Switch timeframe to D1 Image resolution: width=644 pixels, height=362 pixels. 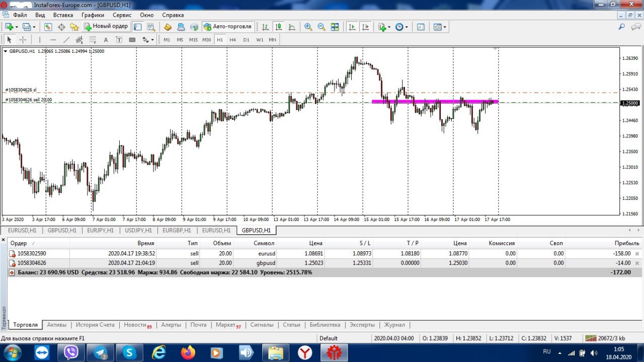tap(246, 40)
